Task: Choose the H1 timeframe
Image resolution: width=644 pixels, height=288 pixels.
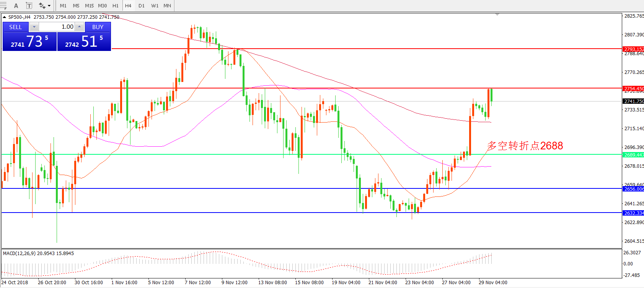Action: pos(115,6)
